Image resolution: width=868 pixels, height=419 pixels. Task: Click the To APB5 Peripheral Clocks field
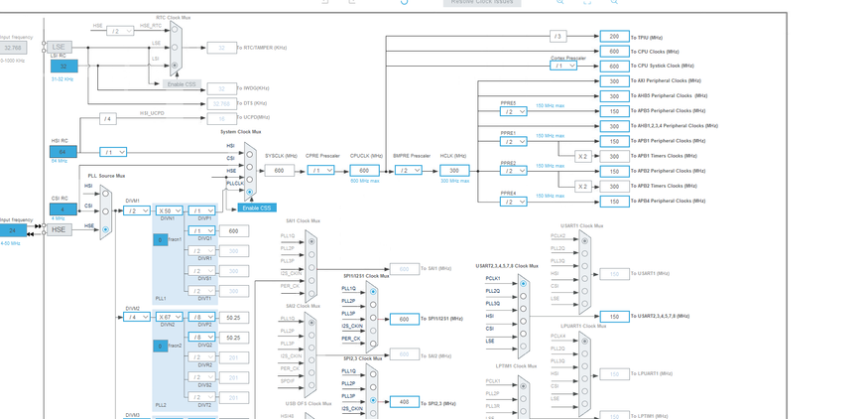tap(614, 111)
